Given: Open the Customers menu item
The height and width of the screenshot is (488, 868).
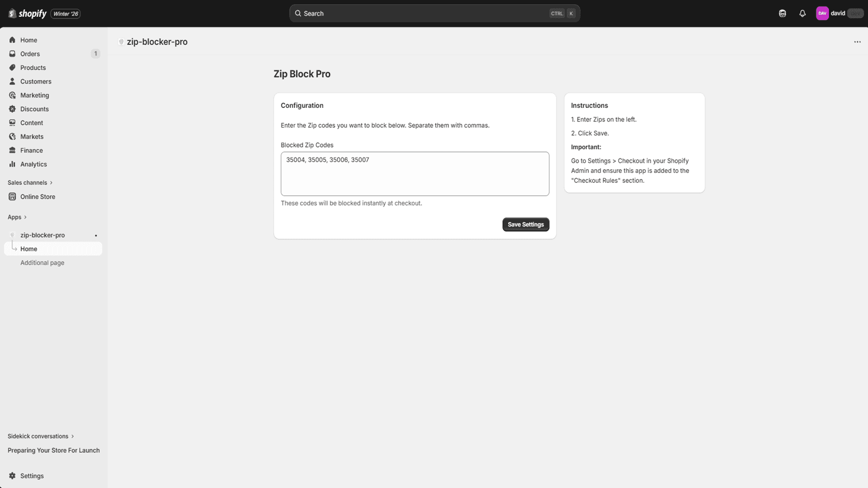Looking at the screenshot, I should (36, 81).
